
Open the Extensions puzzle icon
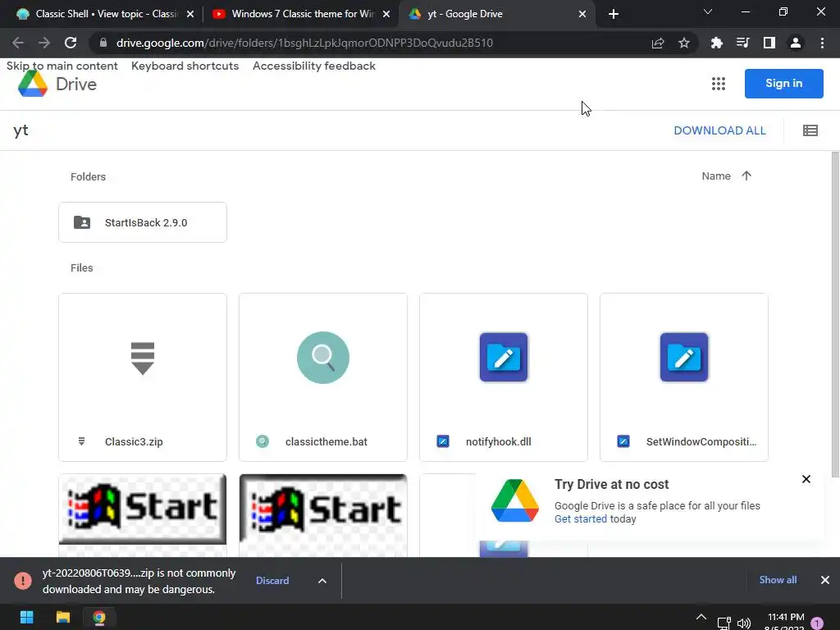(x=716, y=43)
